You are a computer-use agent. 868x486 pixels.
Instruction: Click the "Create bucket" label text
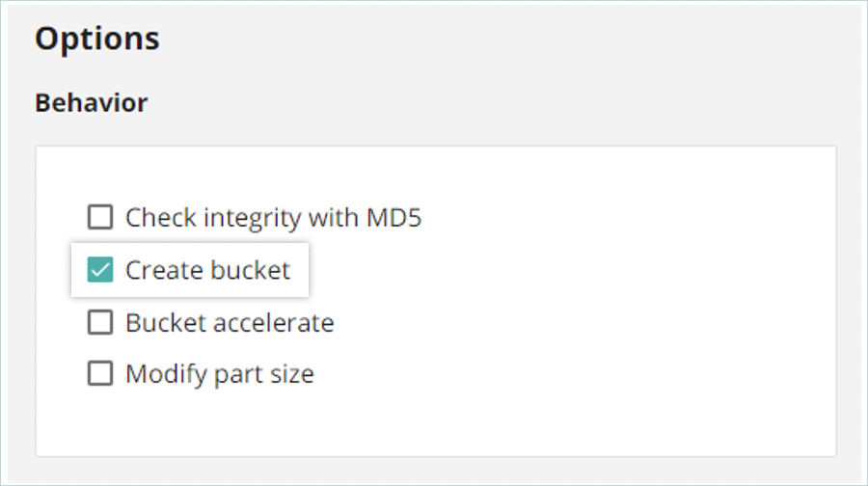pos(207,270)
